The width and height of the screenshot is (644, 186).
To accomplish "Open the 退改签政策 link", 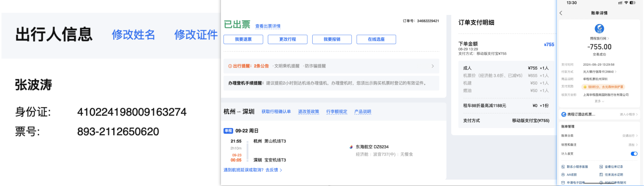I will click(308, 112).
